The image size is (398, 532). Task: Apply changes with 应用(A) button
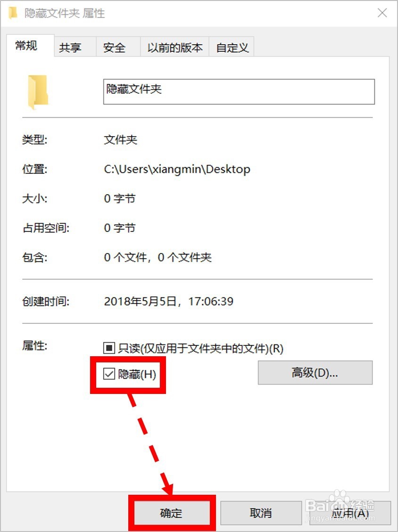tap(350, 513)
